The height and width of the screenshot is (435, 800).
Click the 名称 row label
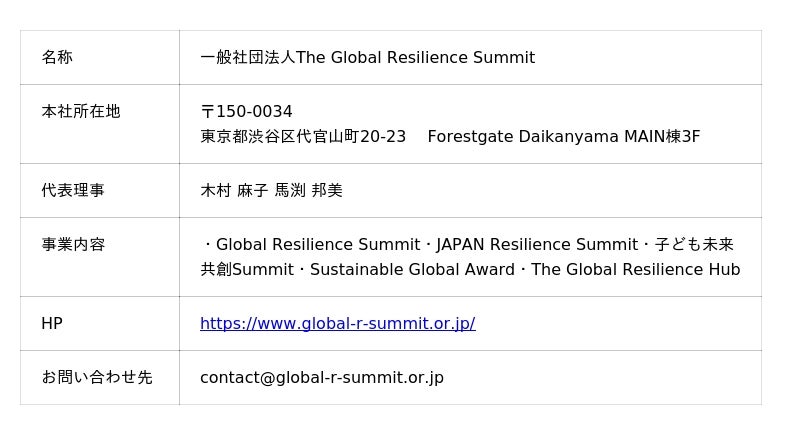point(57,57)
